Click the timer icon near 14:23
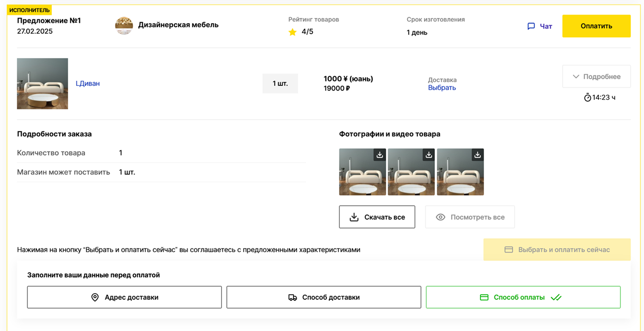Screen dimensions: 644x331 (587, 97)
